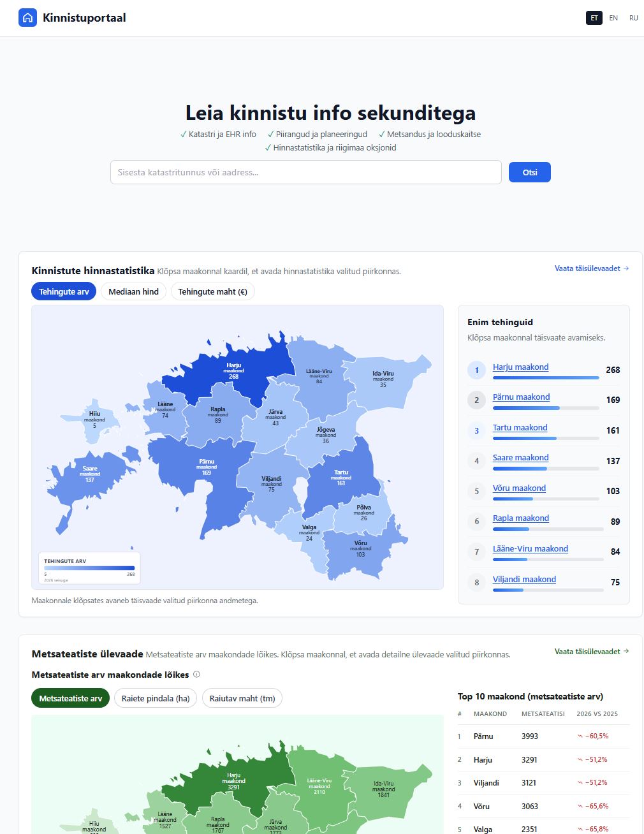
Task: Click rank badge 1 next to Harju maakond
Action: tap(476, 370)
